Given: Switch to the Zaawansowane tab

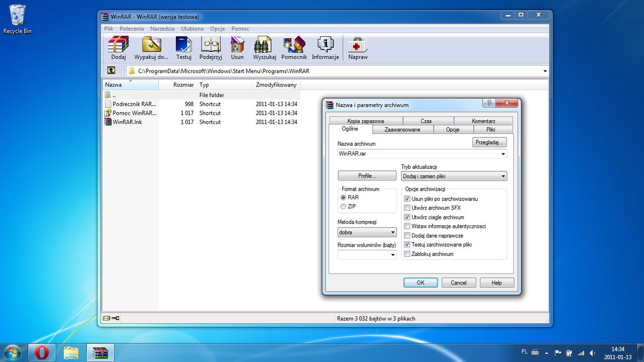Looking at the screenshot, I should point(402,130).
